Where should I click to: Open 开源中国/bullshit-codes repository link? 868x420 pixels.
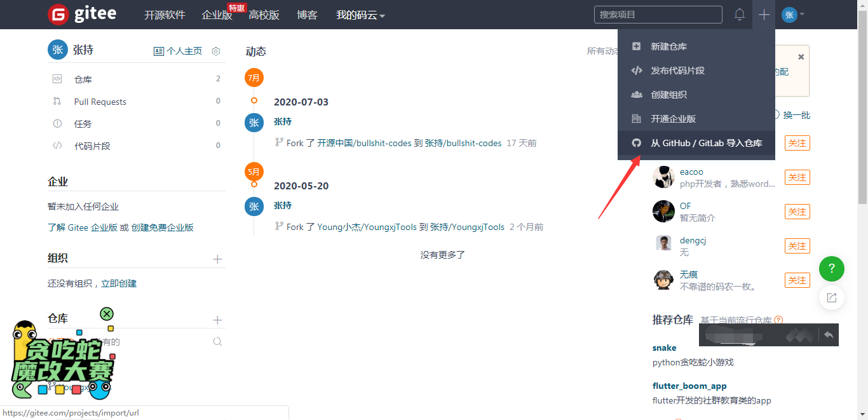tap(365, 143)
